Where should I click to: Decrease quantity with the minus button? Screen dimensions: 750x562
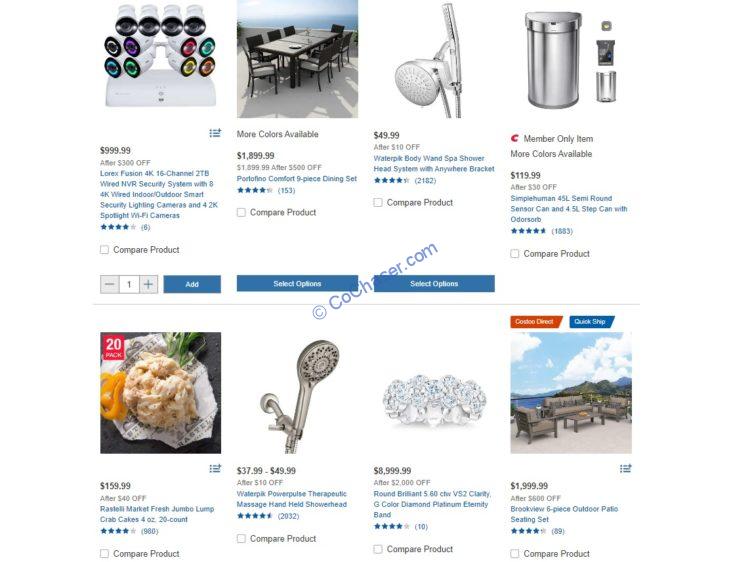click(x=110, y=285)
